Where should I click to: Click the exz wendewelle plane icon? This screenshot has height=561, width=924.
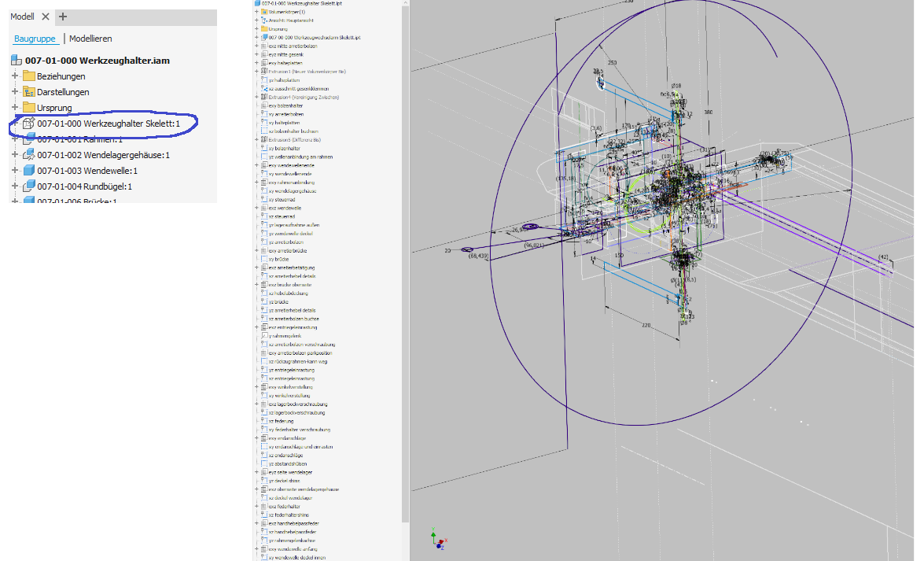pyautogui.click(x=264, y=209)
